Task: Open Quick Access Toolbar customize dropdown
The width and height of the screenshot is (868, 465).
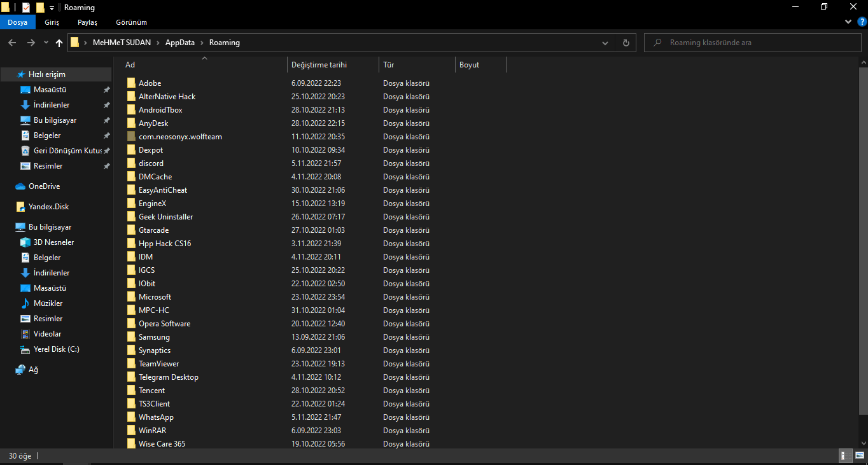Action: 52,8
